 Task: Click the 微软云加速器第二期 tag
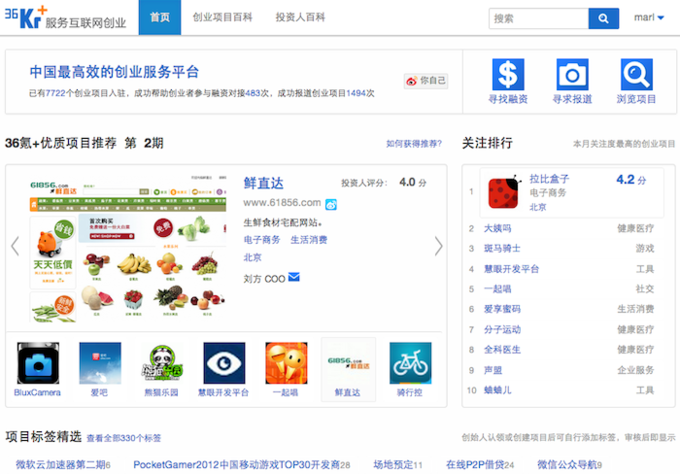point(63,464)
